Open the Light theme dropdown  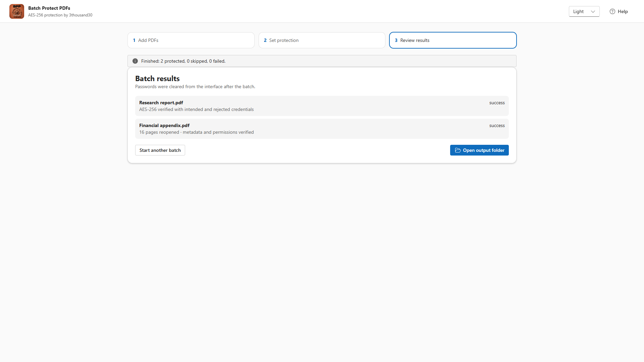(584, 11)
